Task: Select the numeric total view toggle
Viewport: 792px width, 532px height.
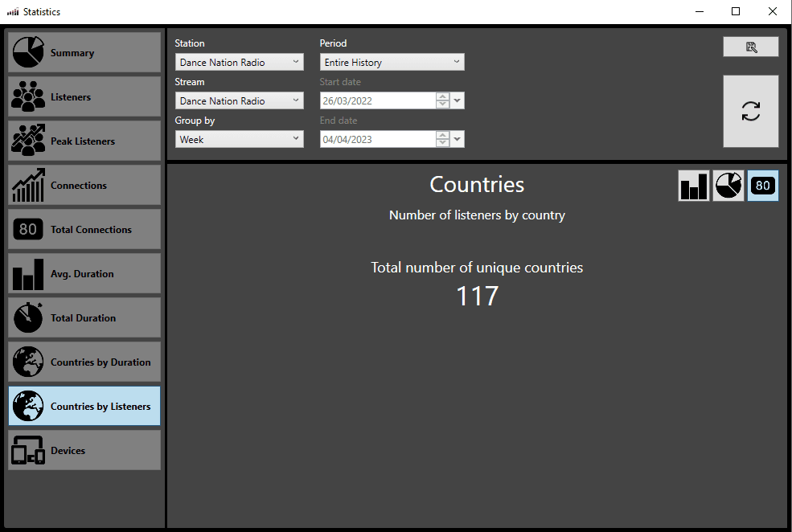Action: tap(763, 186)
